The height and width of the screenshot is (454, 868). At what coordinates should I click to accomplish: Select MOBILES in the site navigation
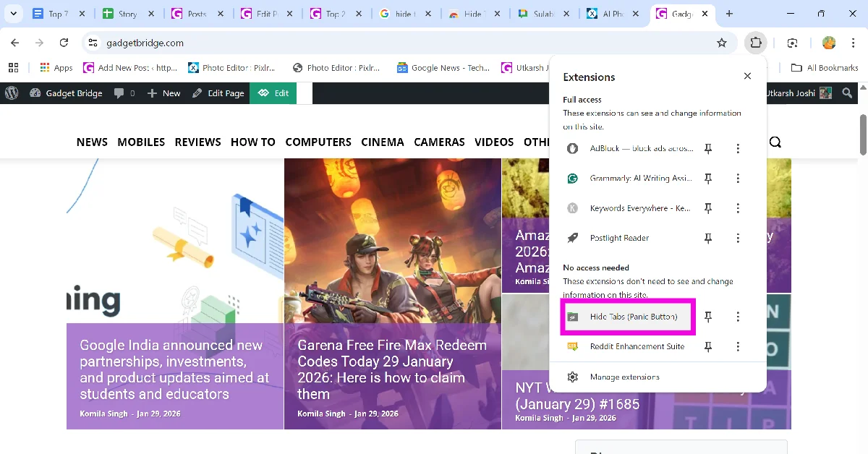tap(141, 142)
